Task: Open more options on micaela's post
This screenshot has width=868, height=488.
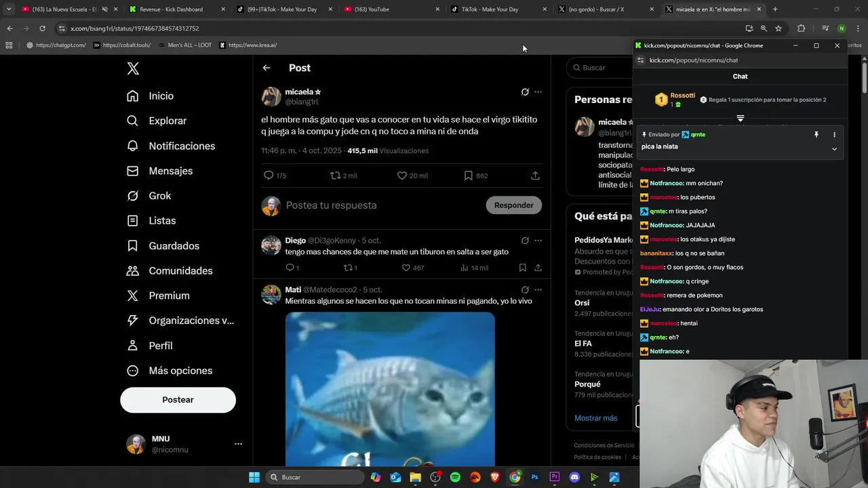Action: [538, 92]
